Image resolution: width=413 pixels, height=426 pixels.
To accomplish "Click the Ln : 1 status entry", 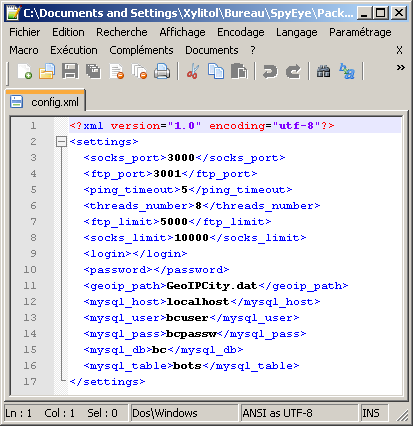I will click(19, 413).
